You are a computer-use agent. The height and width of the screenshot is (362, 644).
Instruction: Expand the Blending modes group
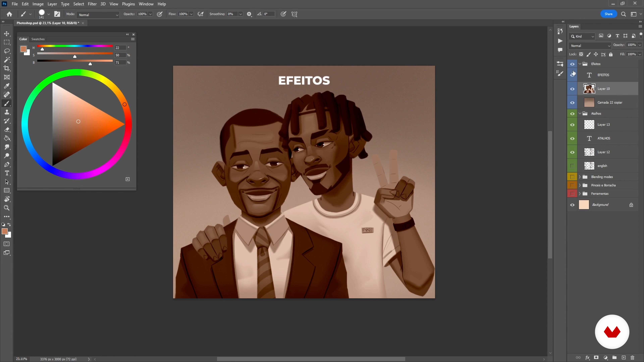click(x=580, y=177)
